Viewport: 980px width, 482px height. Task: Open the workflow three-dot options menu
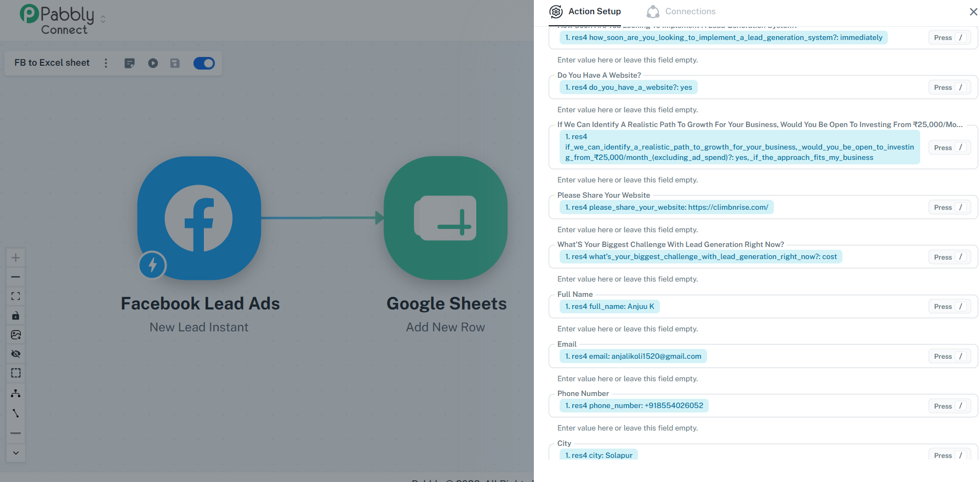(106, 63)
